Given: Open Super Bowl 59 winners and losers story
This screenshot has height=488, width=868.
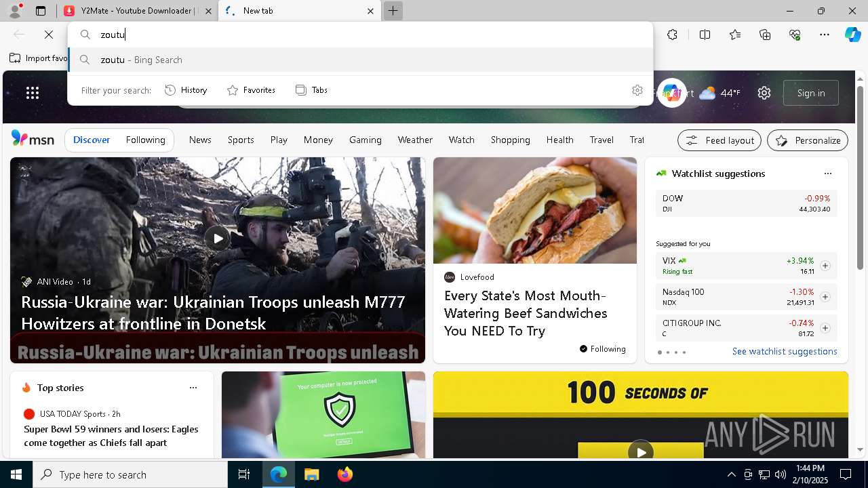Looking at the screenshot, I should coord(111,436).
